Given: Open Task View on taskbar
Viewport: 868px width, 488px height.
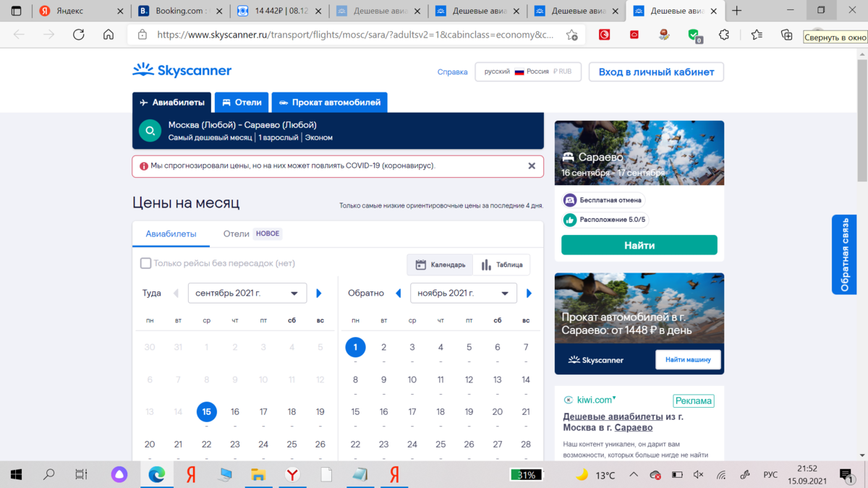Looking at the screenshot, I should coord(81,475).
